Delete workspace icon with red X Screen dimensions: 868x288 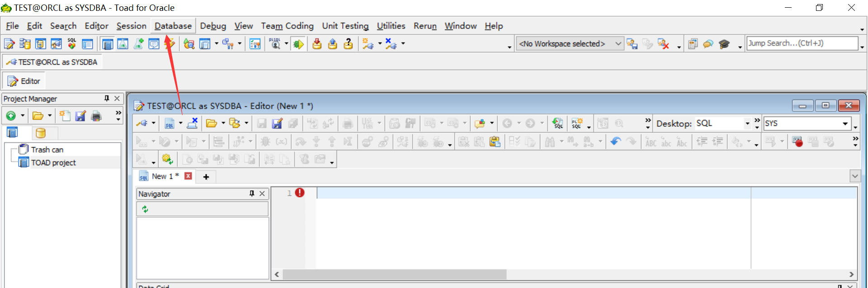point(663,44)
